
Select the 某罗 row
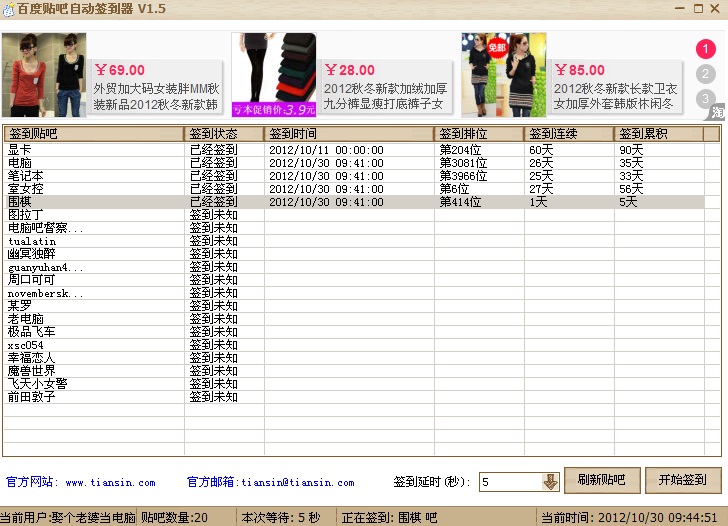pyautogui.click(x=354, y=306)
